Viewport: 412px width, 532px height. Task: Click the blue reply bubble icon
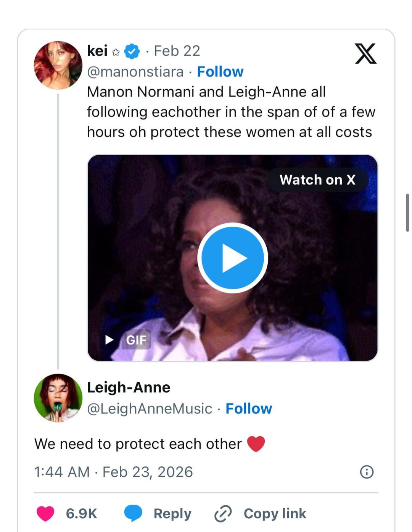pos(133,513)
